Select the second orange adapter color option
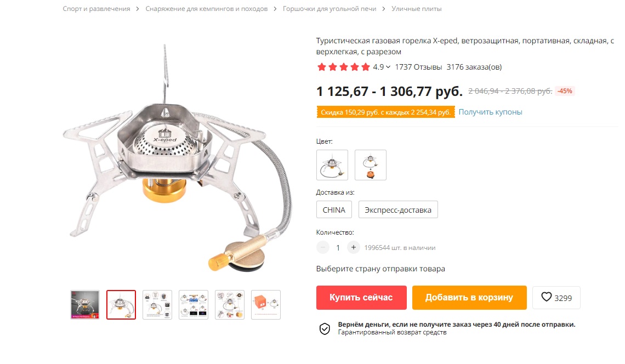This screenshot has height=364, width=625. (370, 165)
